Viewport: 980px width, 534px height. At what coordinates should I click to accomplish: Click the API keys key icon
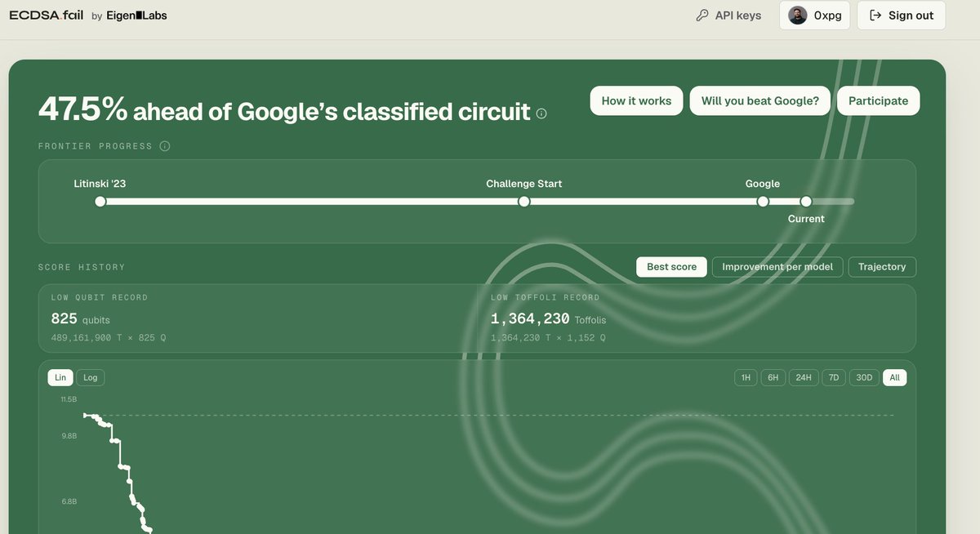702,16
